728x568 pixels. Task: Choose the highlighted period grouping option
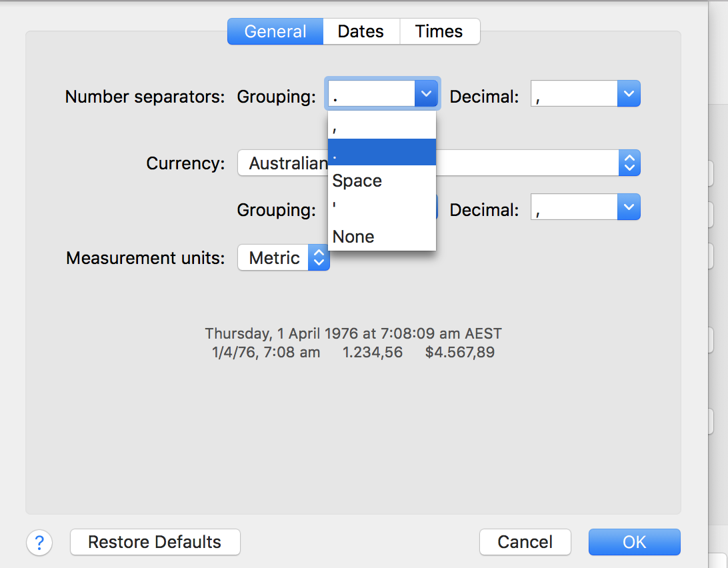tap(381, 153)
